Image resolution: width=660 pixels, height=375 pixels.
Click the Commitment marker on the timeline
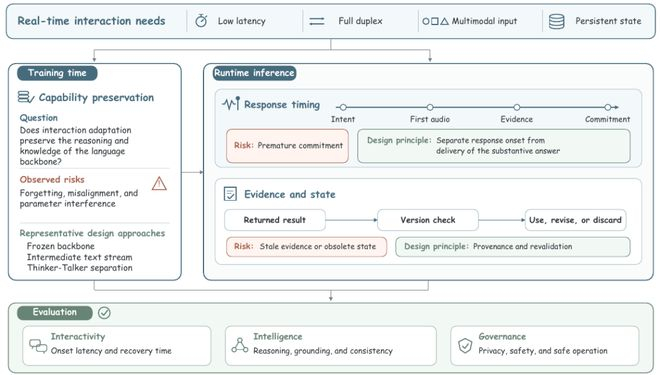[x=607, y=107]
